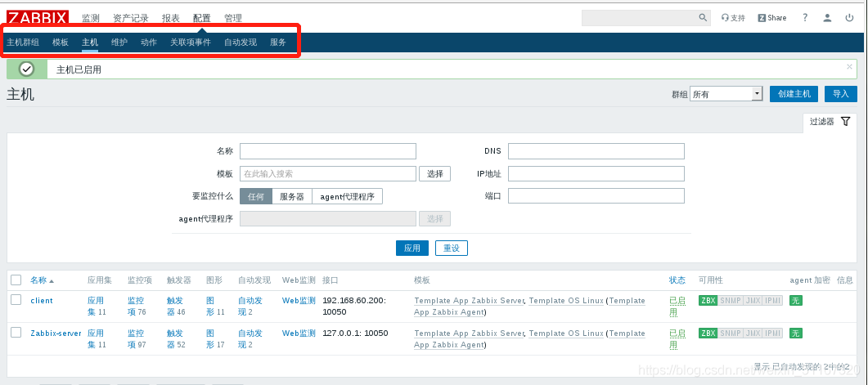Image resolution: width=868 pixels, height=385 pixels.
Task: Open the 管理 top menu
Action: pos(232,18)
